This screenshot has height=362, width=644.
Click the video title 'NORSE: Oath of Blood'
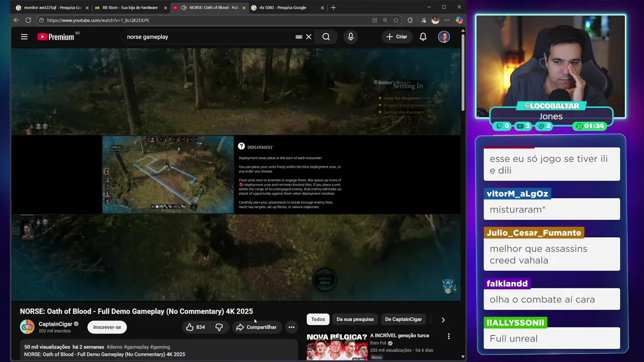click(136, 311)
